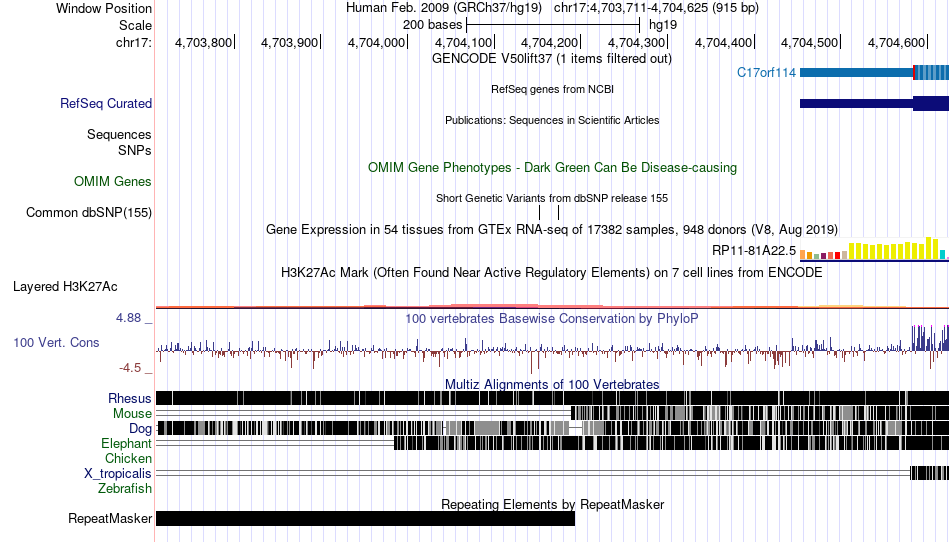Click the Repeating Elements by RepeatMasker title
The width and height of the screenshot is (950, 542).
[552, 504]
